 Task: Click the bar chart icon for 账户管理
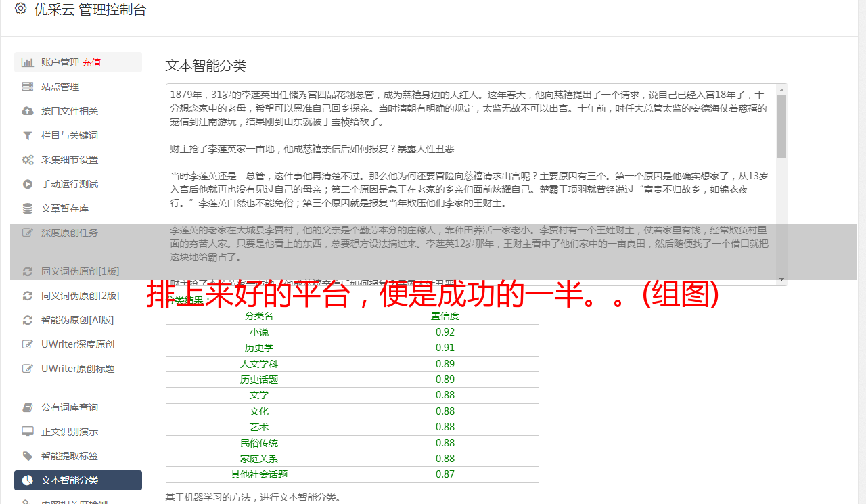28,62
